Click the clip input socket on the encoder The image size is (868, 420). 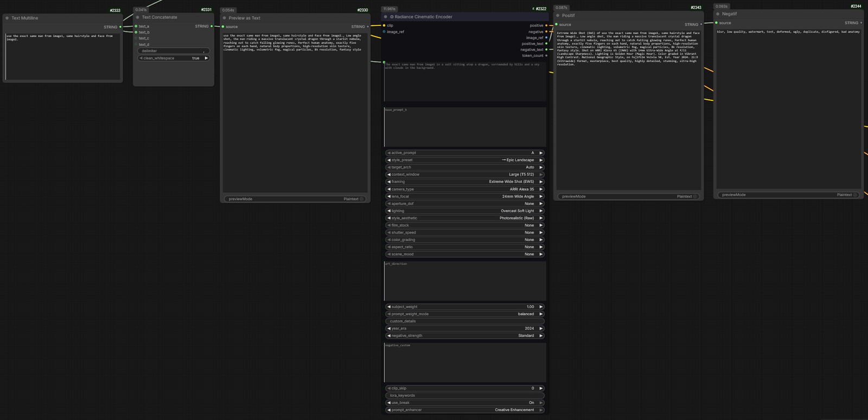(x=384, y=25)
